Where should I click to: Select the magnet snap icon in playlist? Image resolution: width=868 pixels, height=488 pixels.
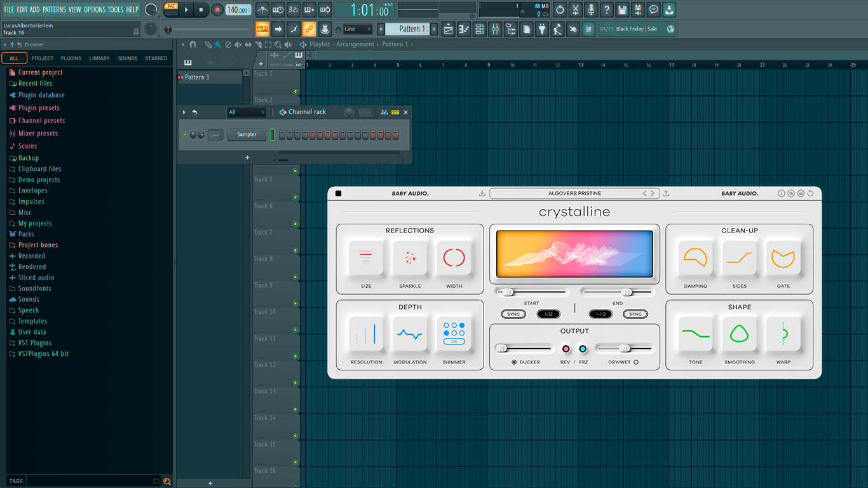click(193, 45)
